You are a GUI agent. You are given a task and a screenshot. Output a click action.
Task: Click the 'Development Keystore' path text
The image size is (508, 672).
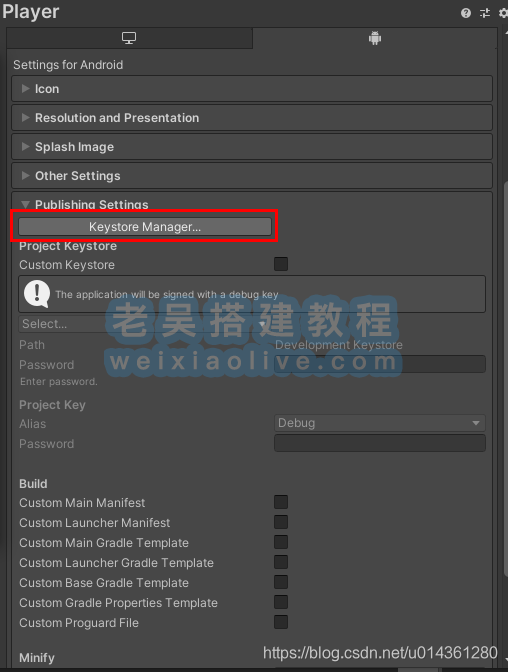[339, 345]
